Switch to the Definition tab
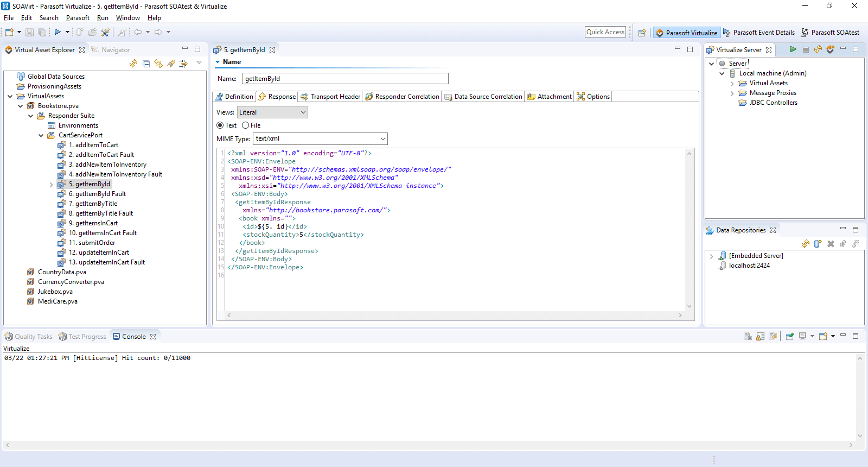This screenshot has width=868, height=467. 234,97
